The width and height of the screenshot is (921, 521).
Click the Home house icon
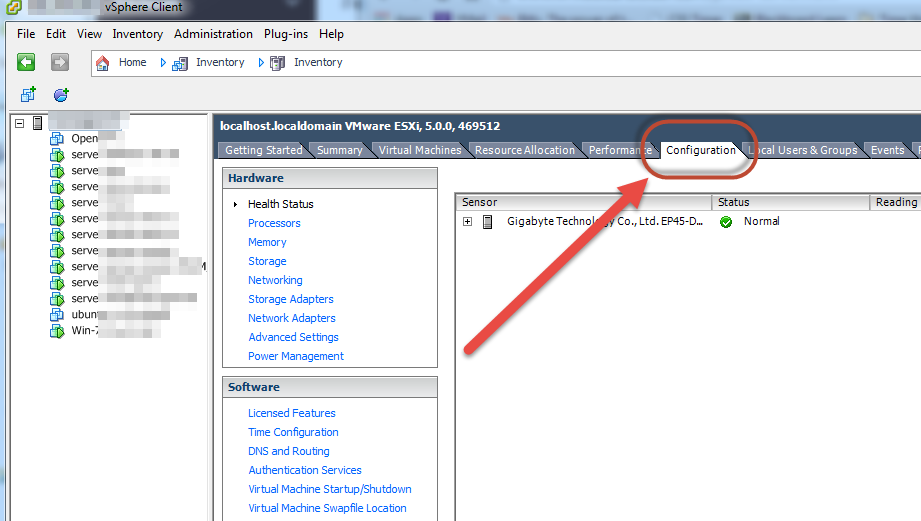pos(103,63)
